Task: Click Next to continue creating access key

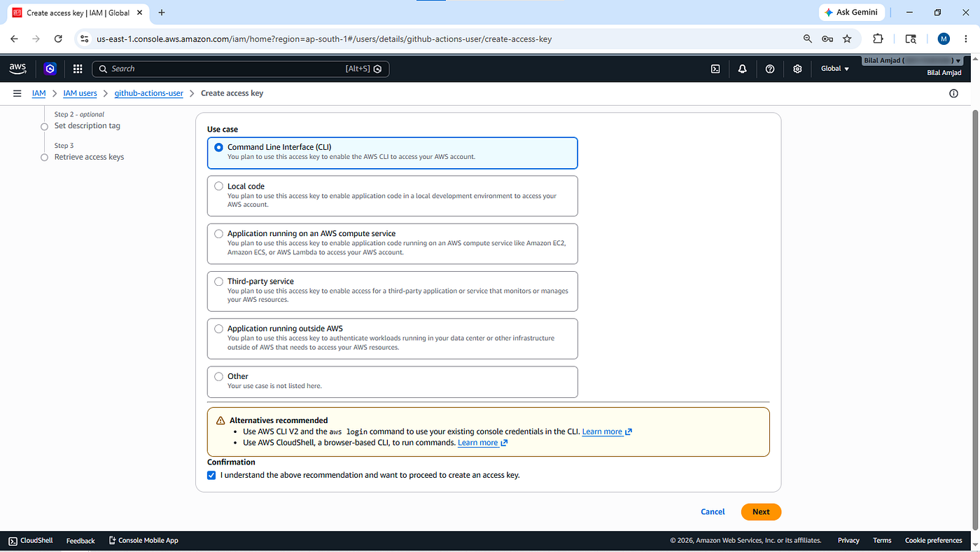Action: (x=761, y=512)
